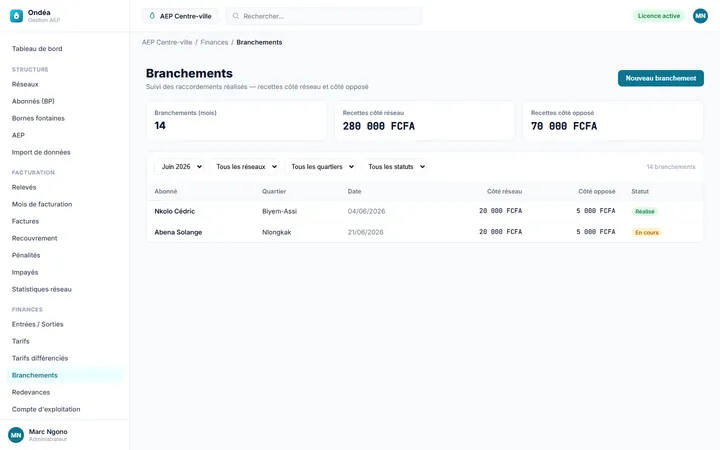Open the Nkolo Cédric row
Image resolution: width=720 pixels, height=450 pixels.
[425, 211]
